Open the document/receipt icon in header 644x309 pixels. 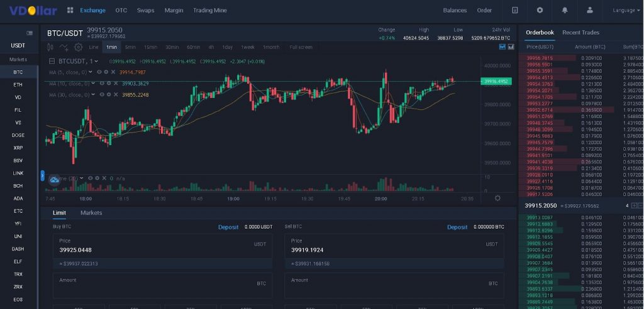(514, 10)
